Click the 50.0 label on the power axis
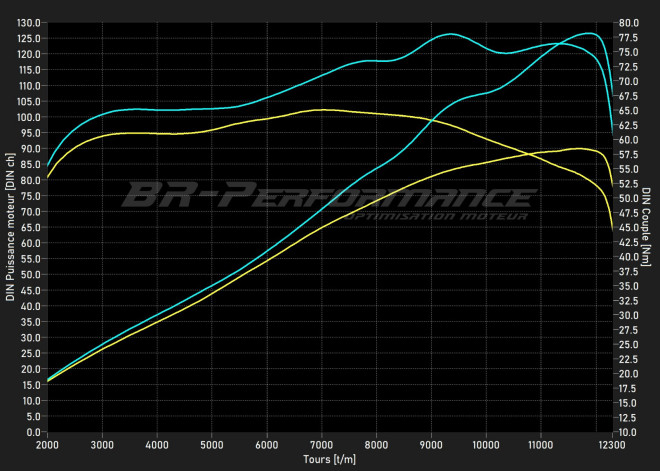Screen dimensions: 660x471 coord(31,274)
